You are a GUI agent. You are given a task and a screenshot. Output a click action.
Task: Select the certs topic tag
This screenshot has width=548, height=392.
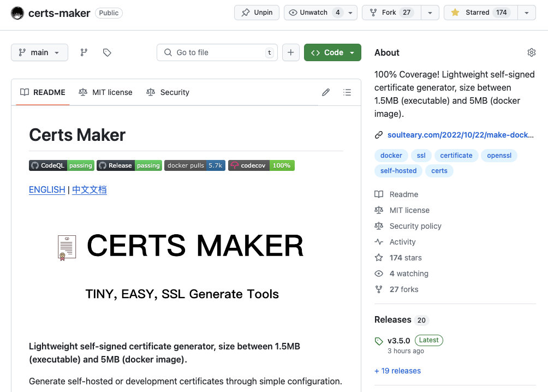pyautogui.click(x=439, y=171)
